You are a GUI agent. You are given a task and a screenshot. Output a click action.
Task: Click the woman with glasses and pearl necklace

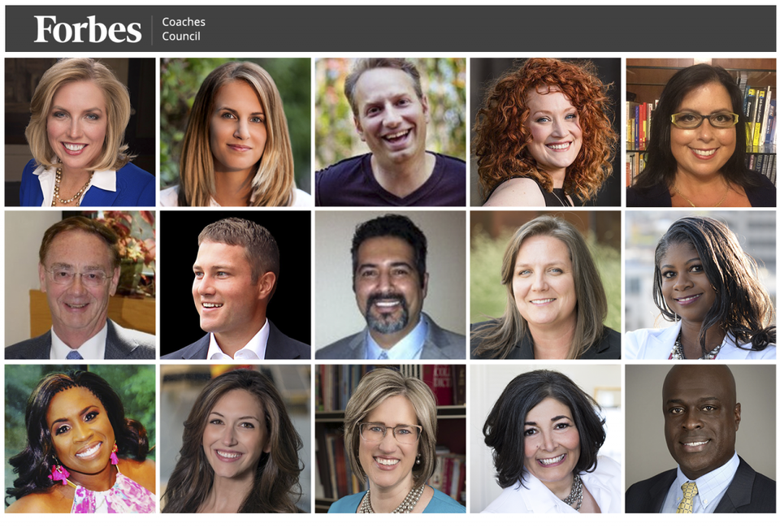(x=391, y=439)
